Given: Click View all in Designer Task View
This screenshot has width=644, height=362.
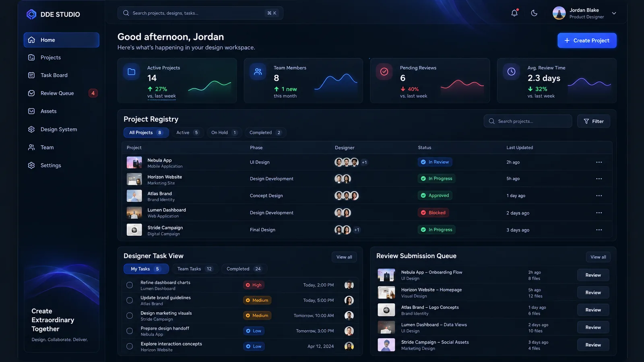Looking at the screenshot, I should point(344,257).
